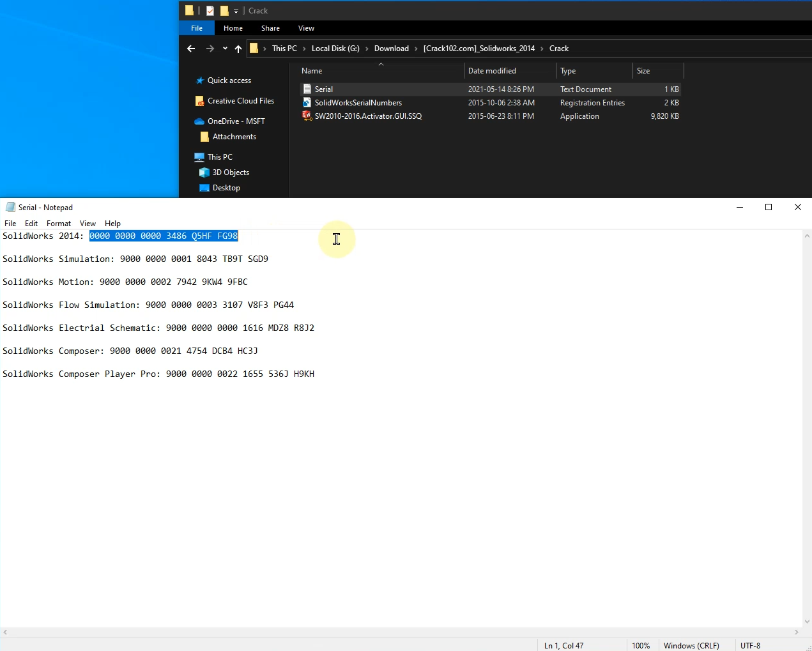Select the Serial text document file
The width and height of the screenshot is (812, 651).
coord(323,89)
